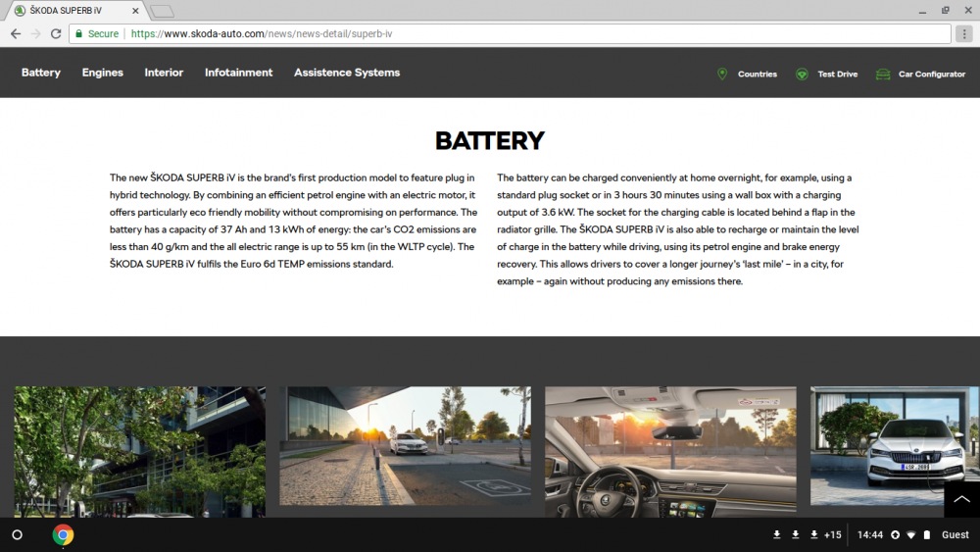Image resolution: width=980 pixels, height=552 pixels.
Task: Click the Chrome icon on the shelf
Action: coord(63,534)
